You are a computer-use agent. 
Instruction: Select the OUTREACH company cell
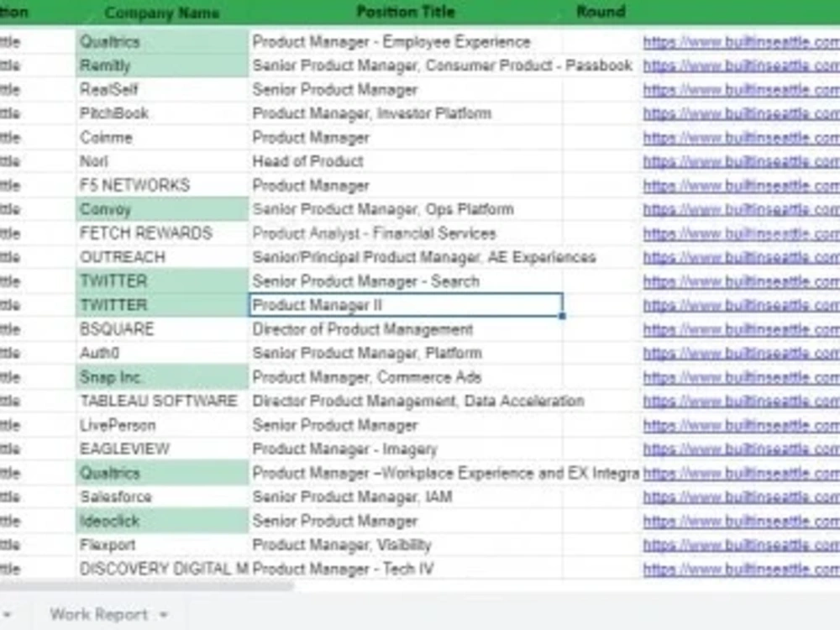click(x=162, y=257)
